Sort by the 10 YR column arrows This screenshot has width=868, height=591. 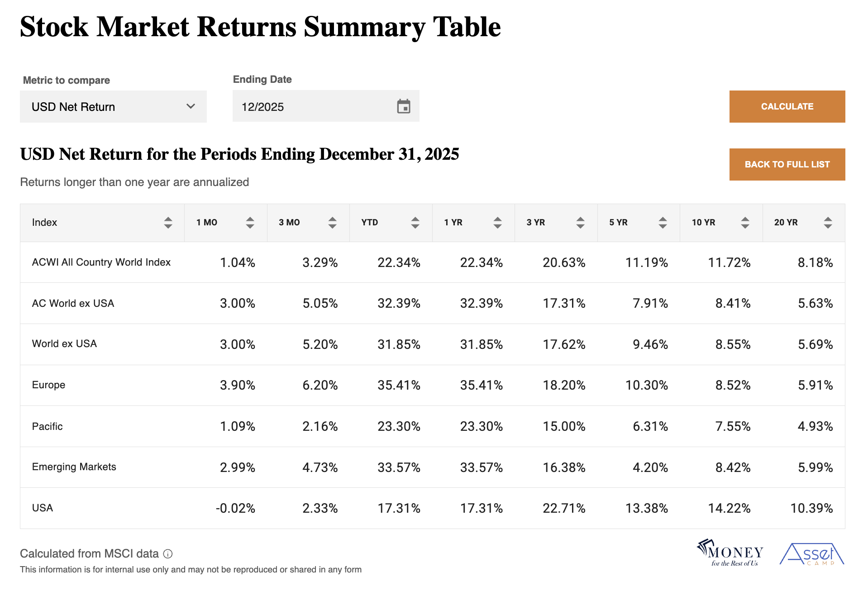pyautogui.click(x=745, y=223)
